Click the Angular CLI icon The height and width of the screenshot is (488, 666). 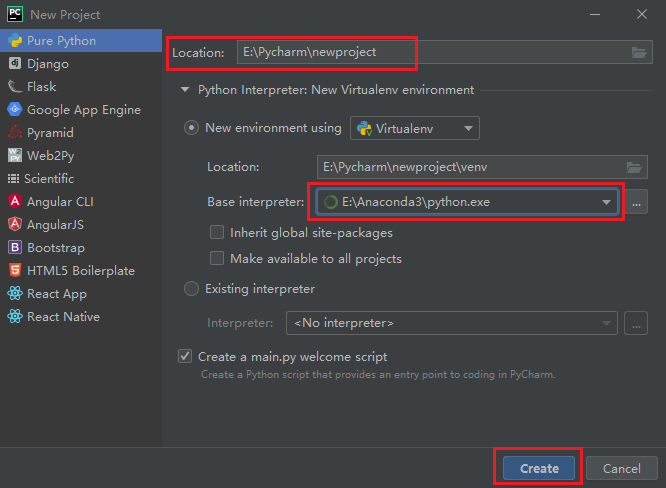[15, 202]
